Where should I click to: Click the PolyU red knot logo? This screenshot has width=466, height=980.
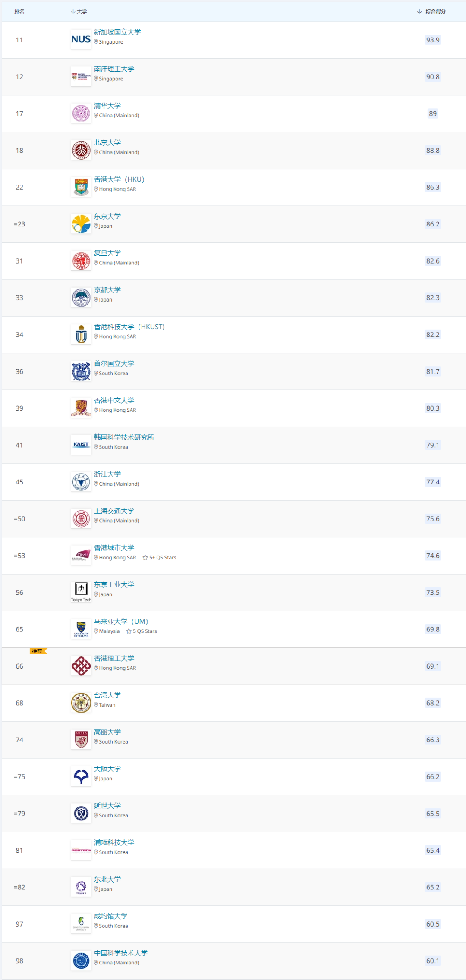click(81, 666)
